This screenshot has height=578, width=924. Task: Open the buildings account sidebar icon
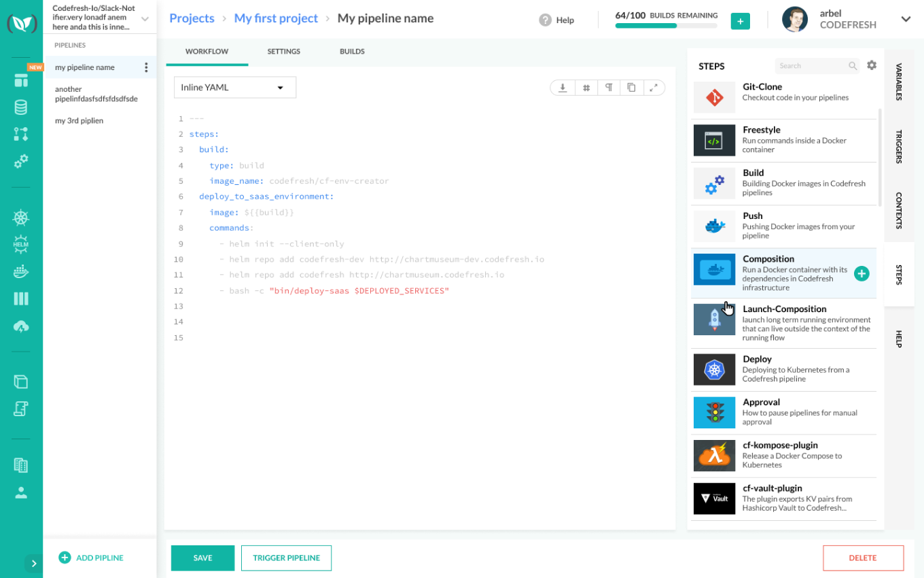pyautogui.click(x=21, y=465)
